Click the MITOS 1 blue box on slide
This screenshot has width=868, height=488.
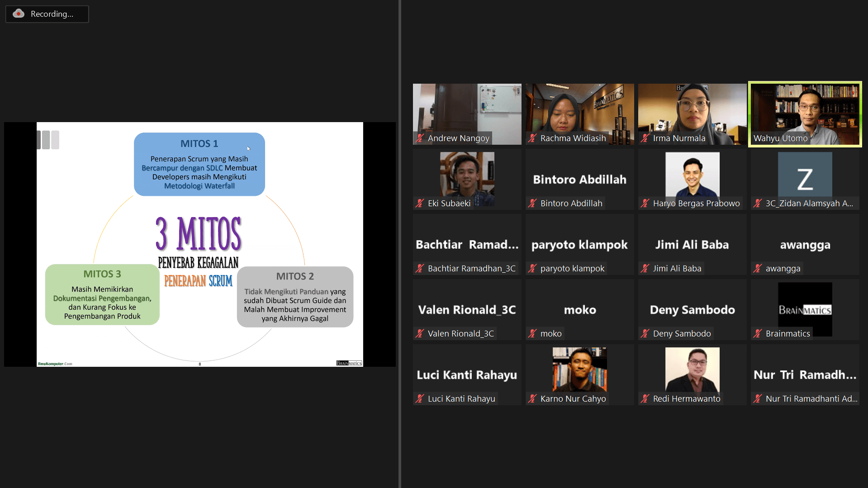(199, 164)
